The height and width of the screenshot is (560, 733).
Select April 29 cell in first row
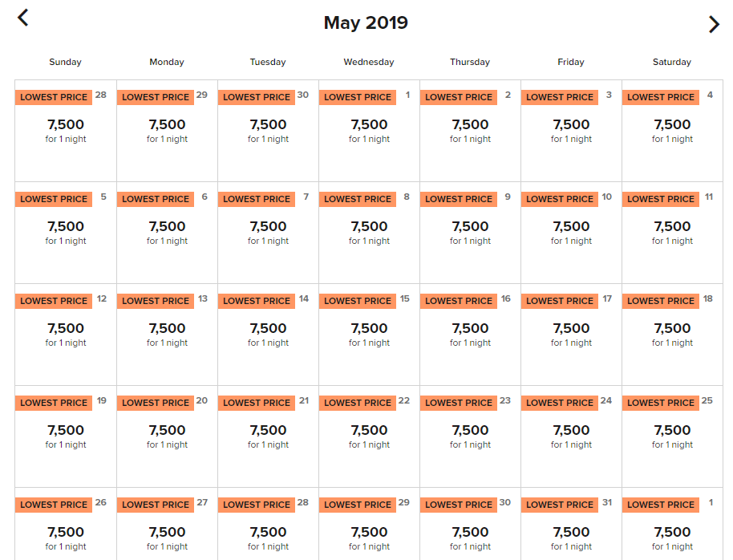pyautogui.click(x=167, y=131)
